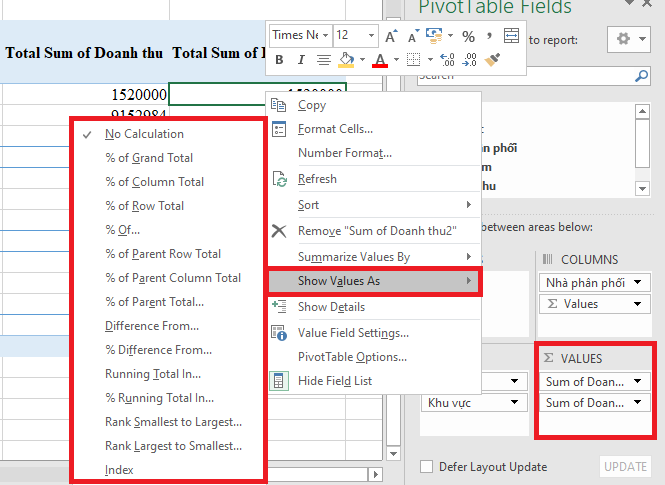Click the Merge & Center icon
The width and height of the screenshot is (665, 485).
tap(511, 36)
